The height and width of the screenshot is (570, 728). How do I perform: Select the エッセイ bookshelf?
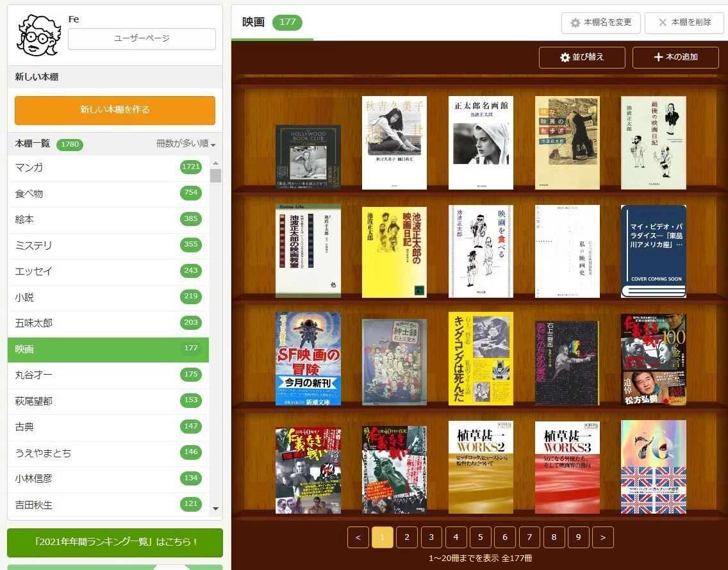(x=108, y=271)
